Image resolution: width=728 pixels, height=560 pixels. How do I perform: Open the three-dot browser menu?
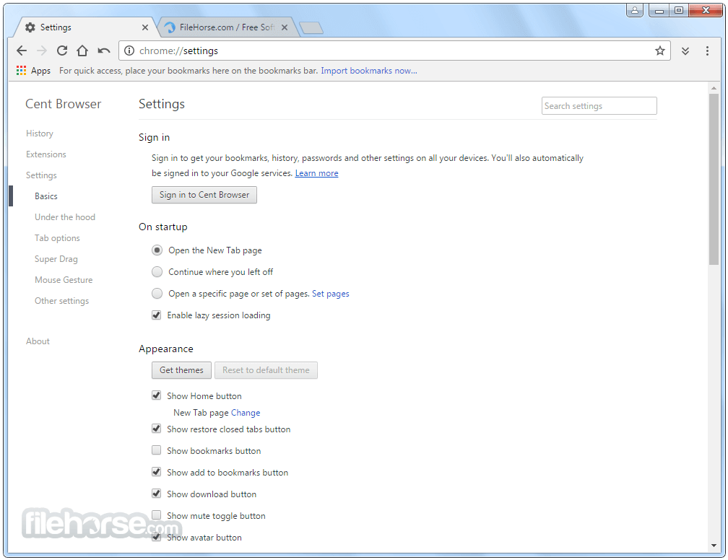(707, 51)
